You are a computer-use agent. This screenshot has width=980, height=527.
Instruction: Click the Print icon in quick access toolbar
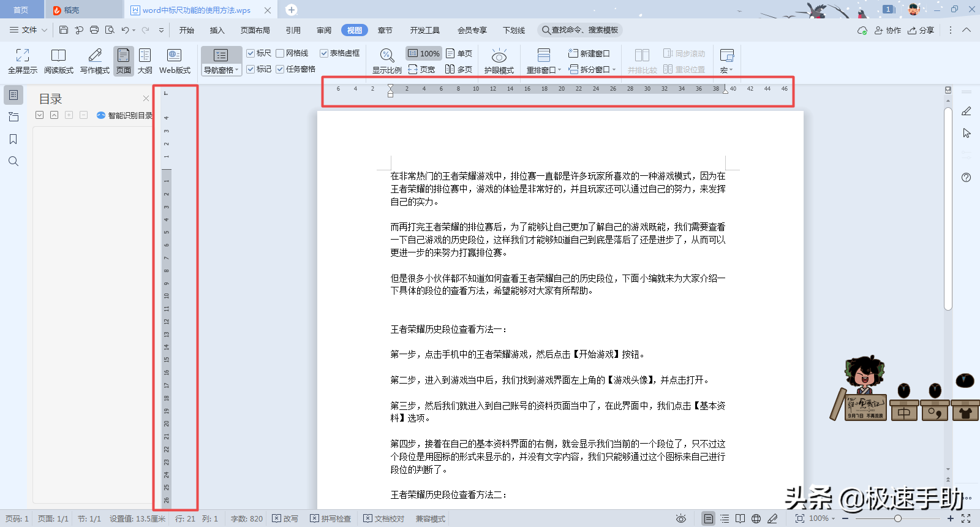pos(94,29)
